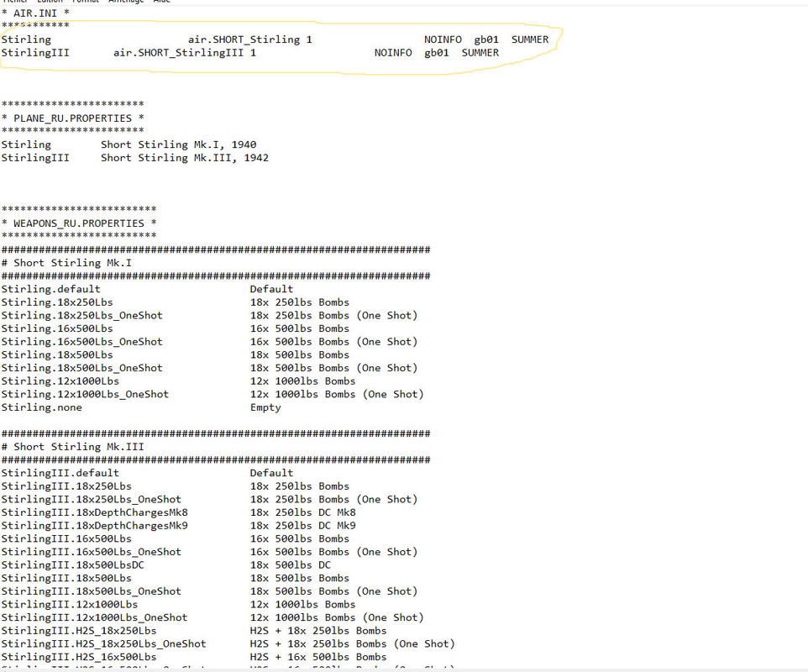
Task: Click Default value beside Stirling.default
Action: click(x=271, y=289)
